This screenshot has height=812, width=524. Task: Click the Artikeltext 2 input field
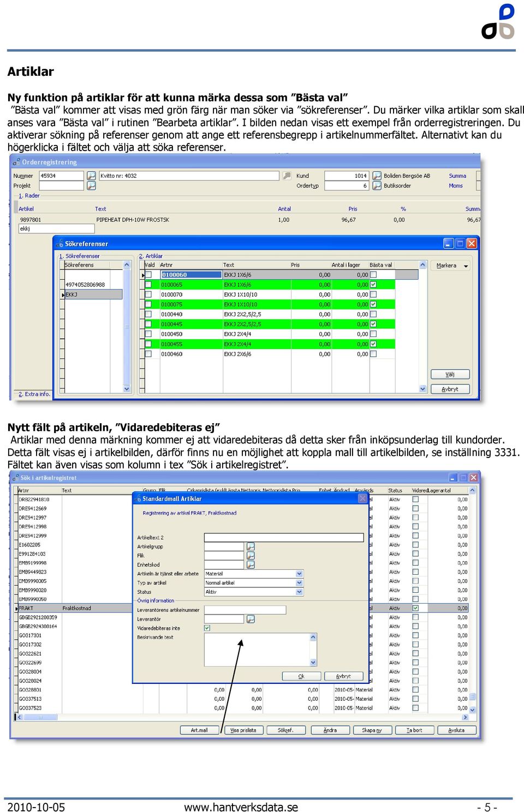(284, 538)
